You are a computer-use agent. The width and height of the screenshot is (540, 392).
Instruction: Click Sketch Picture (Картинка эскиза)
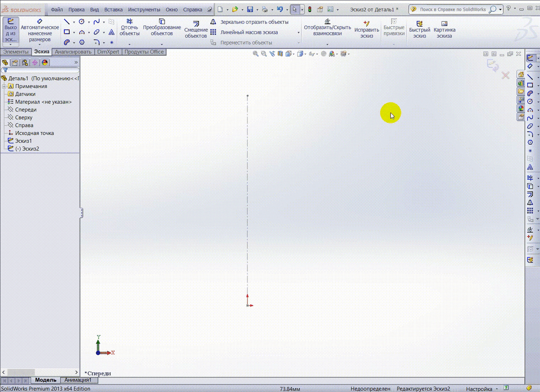pyautogui.click(x=445, y=30)
